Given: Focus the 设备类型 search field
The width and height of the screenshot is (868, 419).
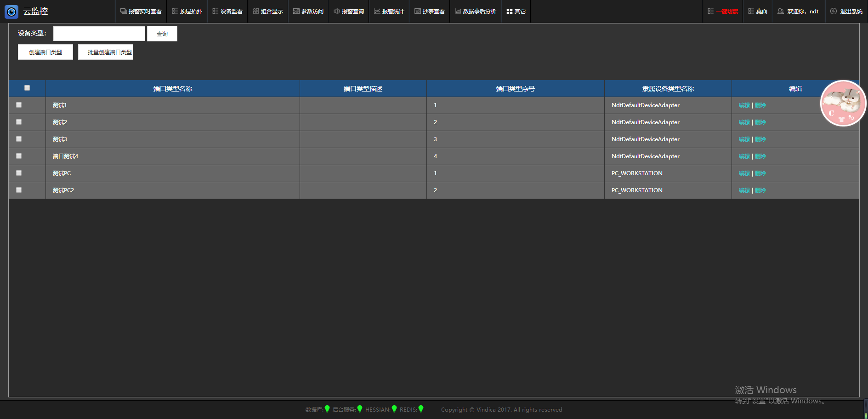Looking at the screenshot, I should pos(99,34).
